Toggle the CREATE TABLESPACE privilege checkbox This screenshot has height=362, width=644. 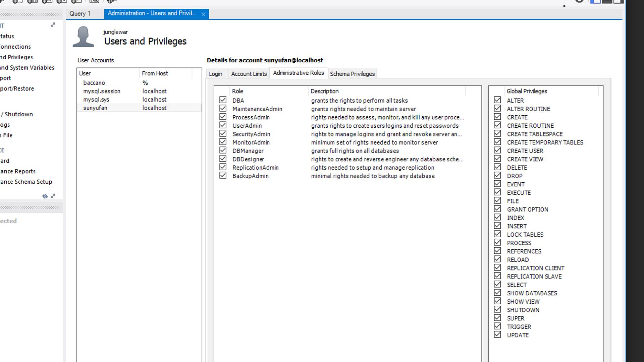tap(497, 133)
